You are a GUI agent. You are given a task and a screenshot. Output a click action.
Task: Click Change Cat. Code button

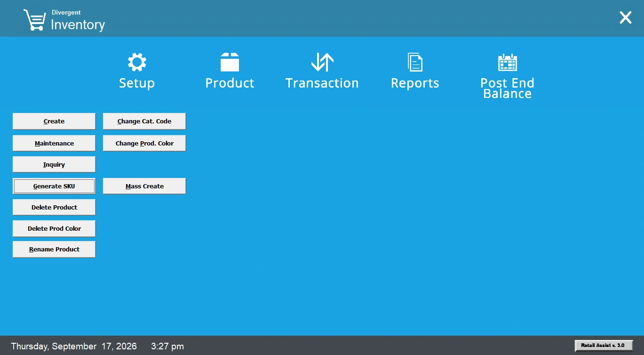pos(144,121)
